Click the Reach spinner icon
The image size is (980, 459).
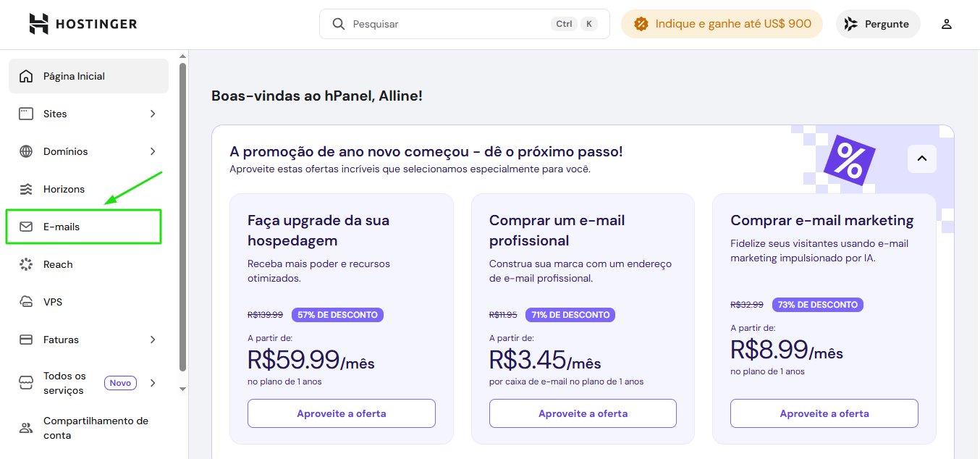pos(26,264)
